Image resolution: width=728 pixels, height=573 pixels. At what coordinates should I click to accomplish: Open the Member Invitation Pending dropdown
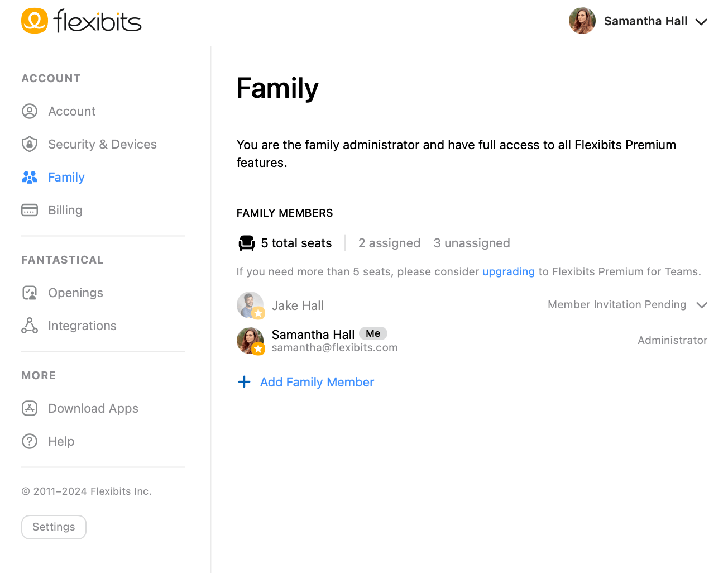click(628, 305)
